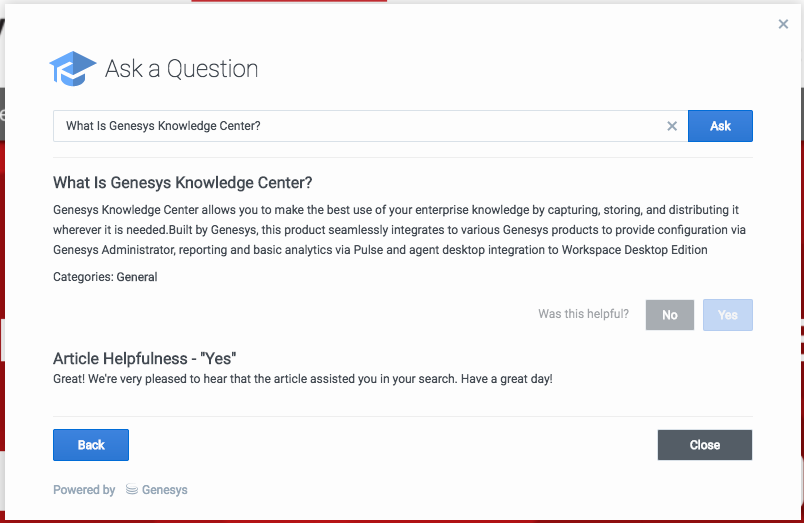804x523 pixels.
Task: Click the graduation cap logo icon
Action: 73,69
